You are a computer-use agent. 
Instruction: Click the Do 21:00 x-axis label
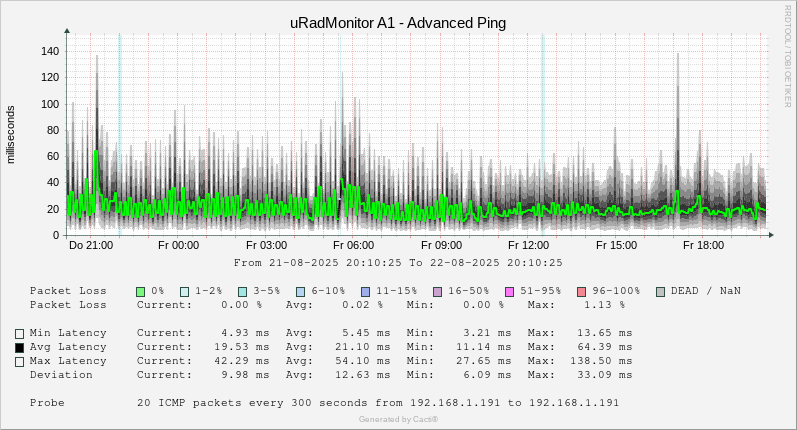pos(91,245)
